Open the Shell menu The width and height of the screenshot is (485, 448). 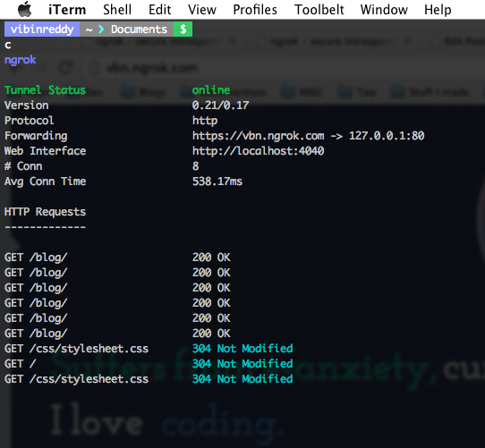[117, 10]
